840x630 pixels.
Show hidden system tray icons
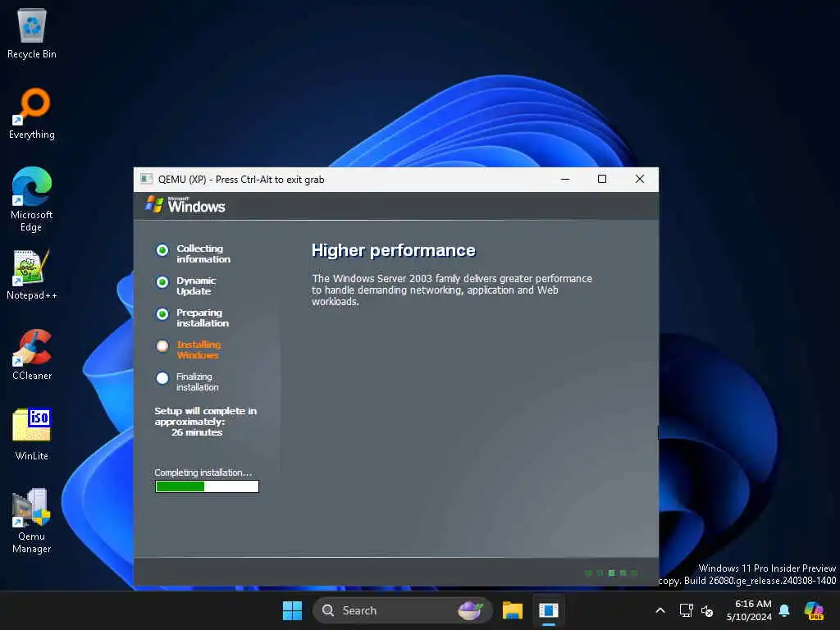(x=660, y=610)
